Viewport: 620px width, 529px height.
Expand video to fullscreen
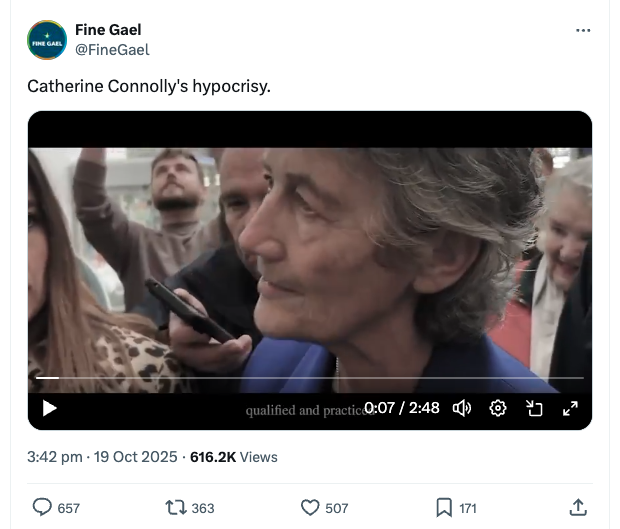tap(570, 408)
